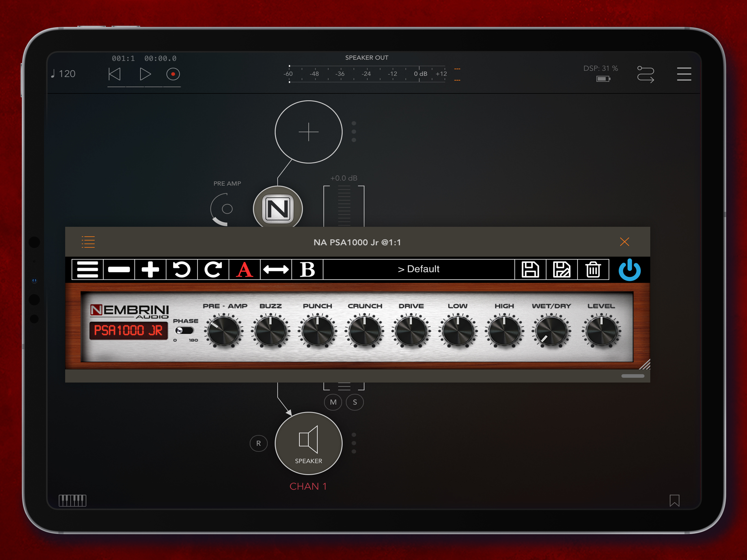Copy A to B with double-arrow icon
The width and height of the screenshot is (747, 560).
(x=276, y=270)
